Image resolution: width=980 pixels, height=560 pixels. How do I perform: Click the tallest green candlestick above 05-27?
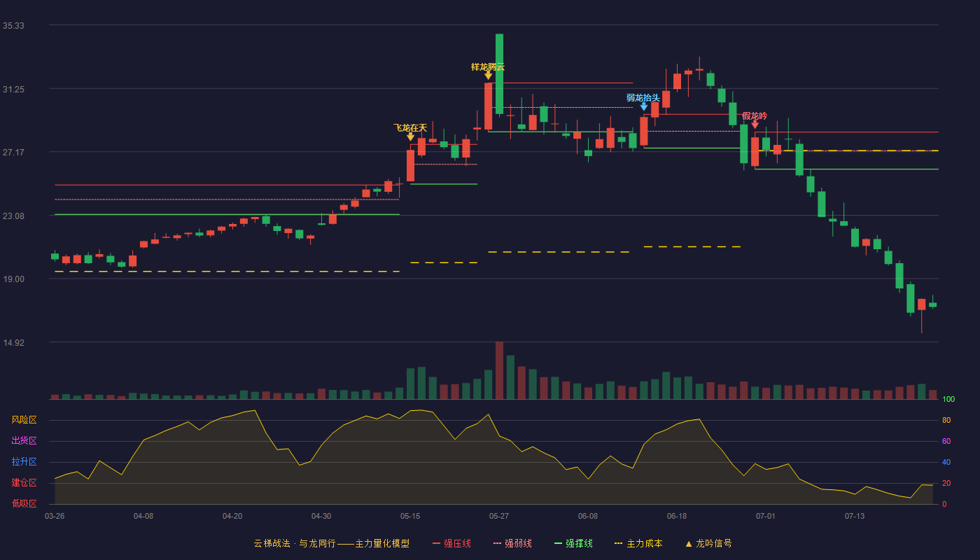tap(499, 73)
